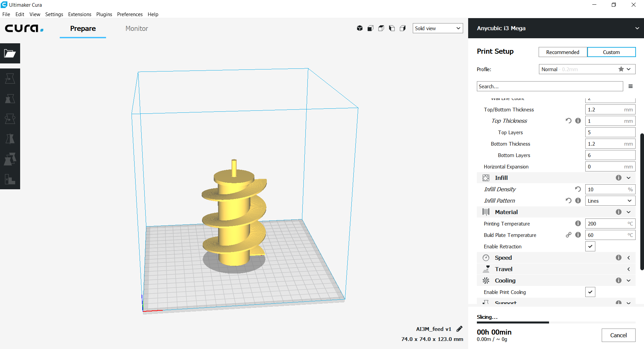Open the Plugins menu
This screenshot has height=349, width=644.
104,14
